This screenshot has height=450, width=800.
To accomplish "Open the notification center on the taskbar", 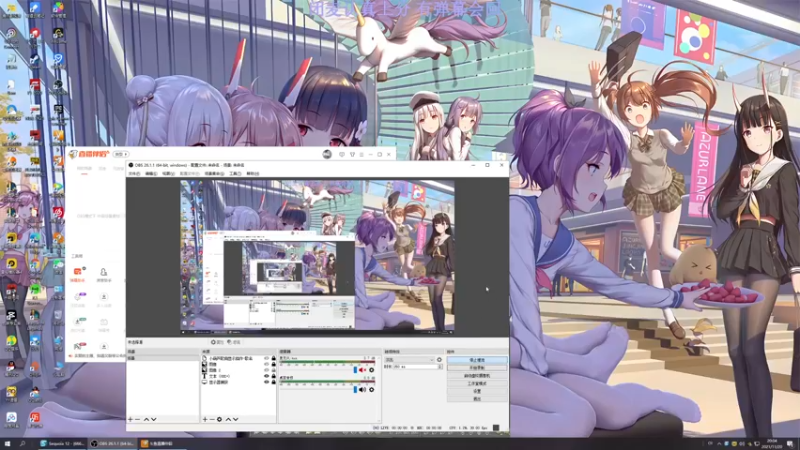I will [x=790, y=444].
